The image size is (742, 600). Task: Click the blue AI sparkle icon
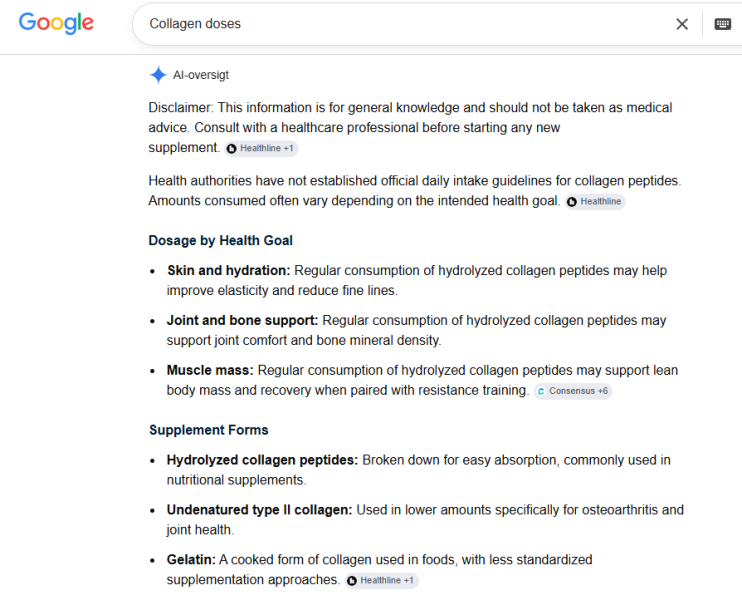(158, 75)
